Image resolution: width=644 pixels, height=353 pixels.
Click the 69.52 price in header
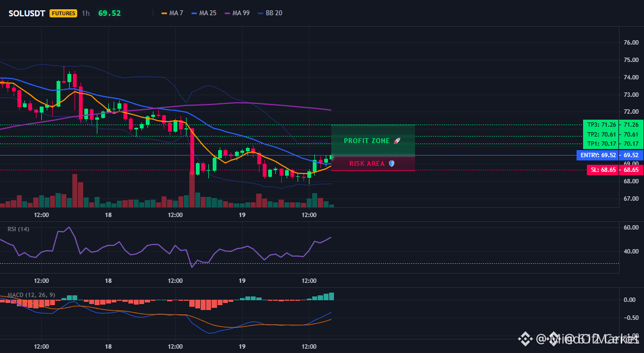pyautogui.click(x=109, y=13)
